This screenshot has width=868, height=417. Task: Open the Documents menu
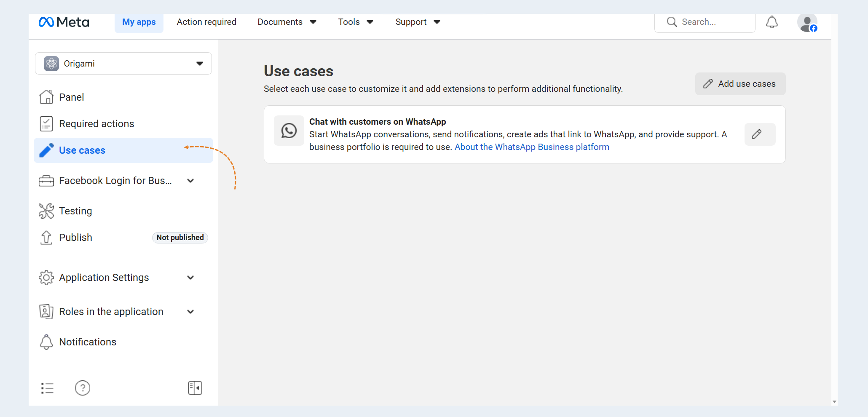287,22
